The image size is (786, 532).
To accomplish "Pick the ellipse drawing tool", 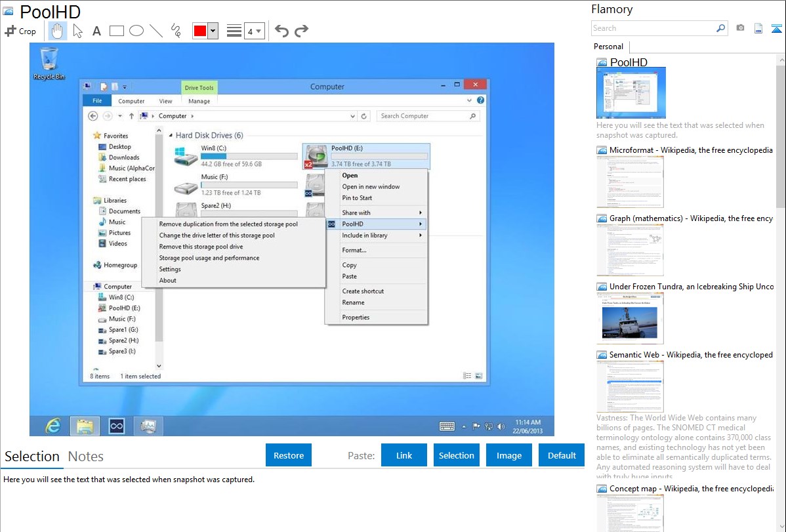I will [136, 31].
